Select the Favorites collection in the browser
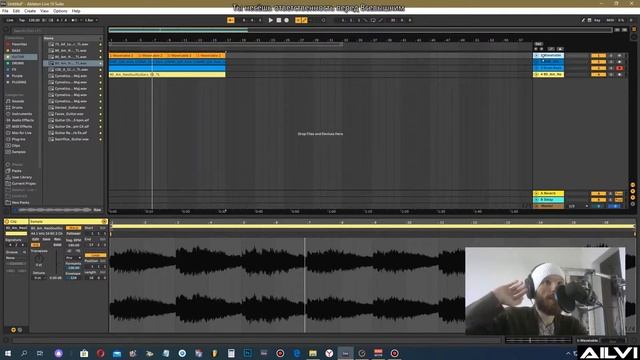 (x=19, y=44)
